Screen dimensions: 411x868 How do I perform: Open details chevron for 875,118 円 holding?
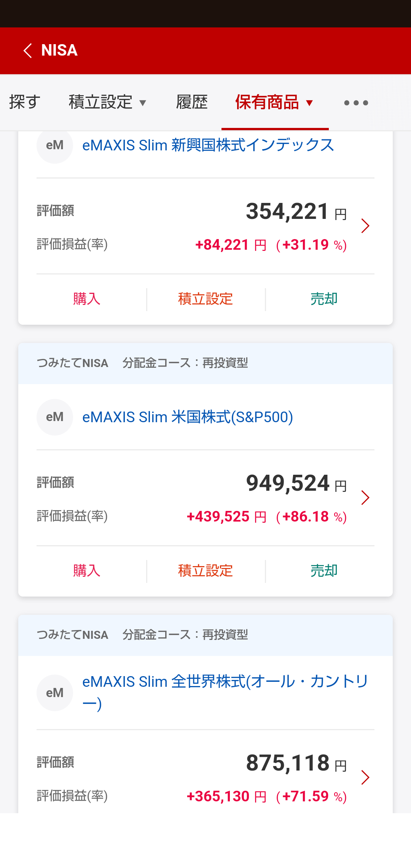365,777
